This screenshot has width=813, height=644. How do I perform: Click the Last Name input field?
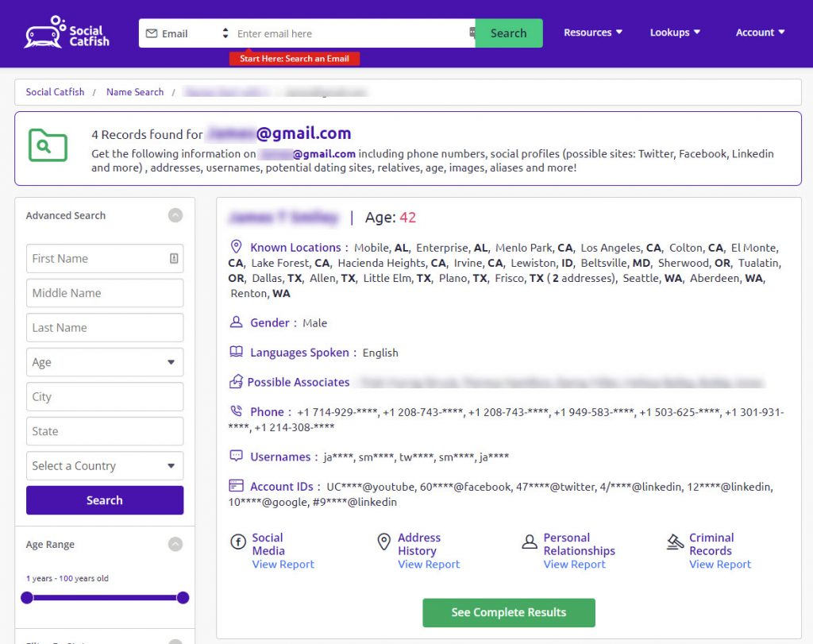(x=105, y=328)
